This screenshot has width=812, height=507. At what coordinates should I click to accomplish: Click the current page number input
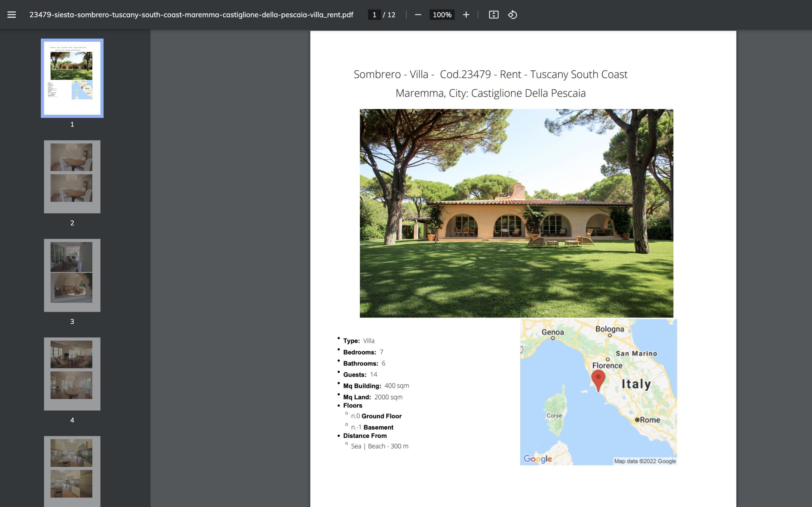click(375, 15)
